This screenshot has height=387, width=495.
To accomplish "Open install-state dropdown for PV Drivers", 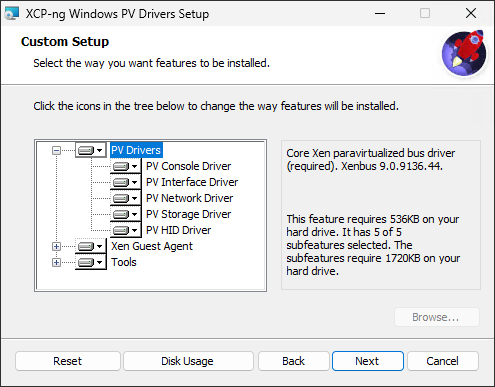I will (91, 150).
